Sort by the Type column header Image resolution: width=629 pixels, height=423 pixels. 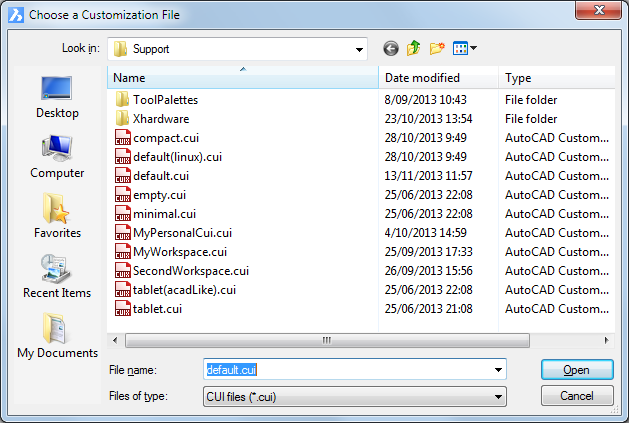click(557, 77)
